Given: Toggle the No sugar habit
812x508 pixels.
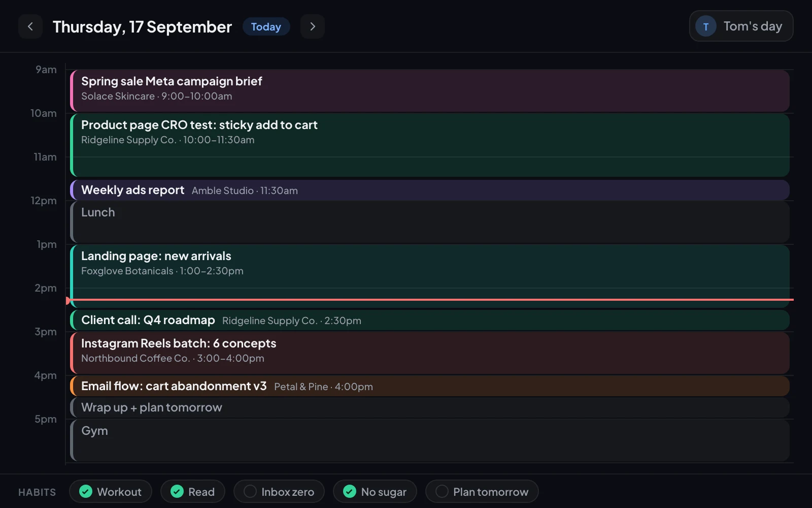Looking at the screenshot, I should point(375,491).
